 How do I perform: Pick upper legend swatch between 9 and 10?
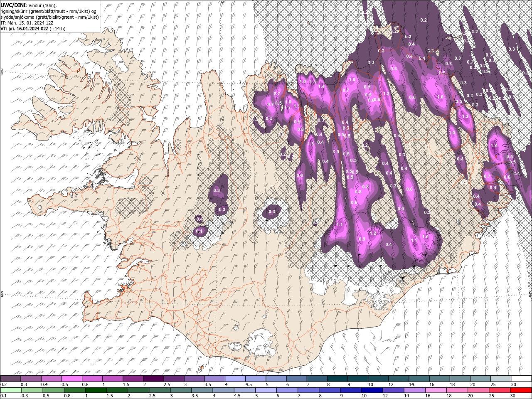tap(357, 378)
